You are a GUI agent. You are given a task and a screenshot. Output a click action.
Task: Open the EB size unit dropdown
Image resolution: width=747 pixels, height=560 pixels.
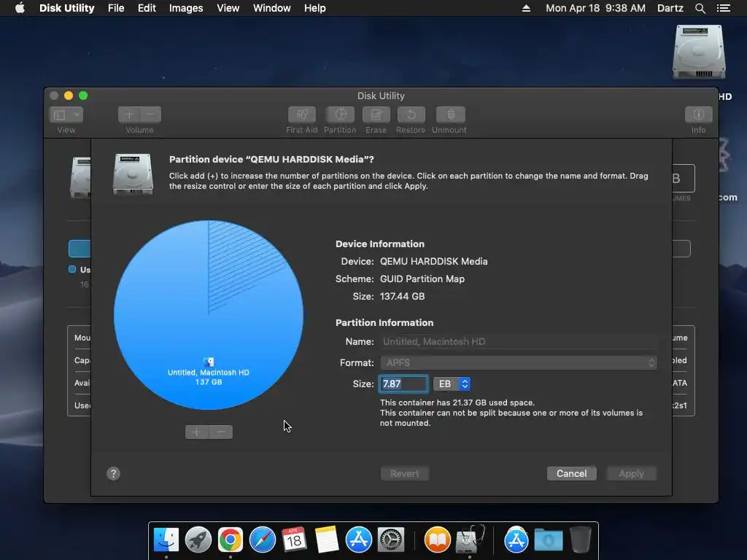click(452, 384)
